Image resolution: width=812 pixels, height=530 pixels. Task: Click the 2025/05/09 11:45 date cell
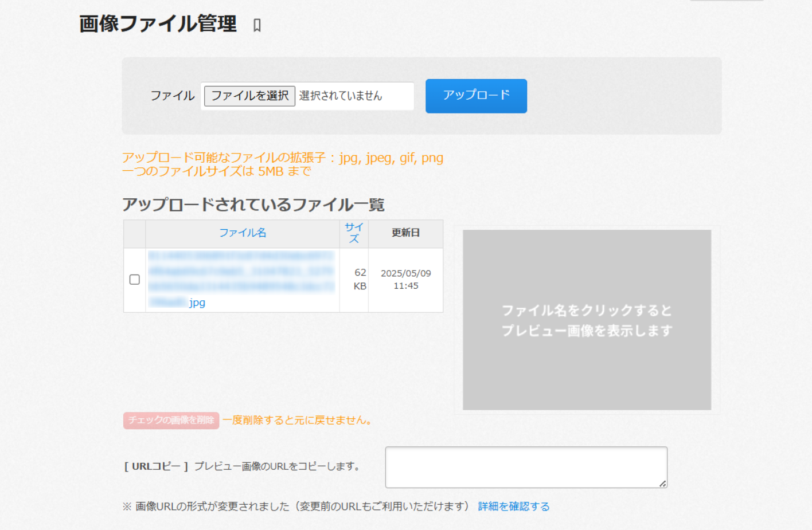[x=405, y=280]
